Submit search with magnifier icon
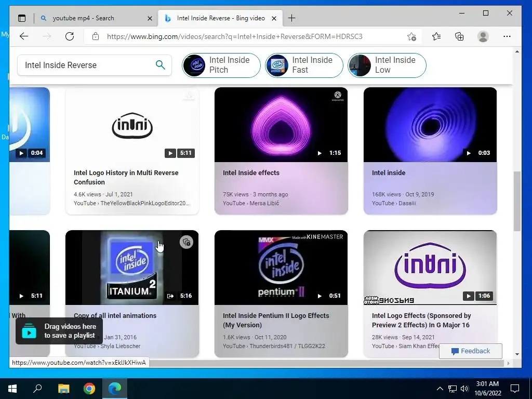 coord(161,64)
